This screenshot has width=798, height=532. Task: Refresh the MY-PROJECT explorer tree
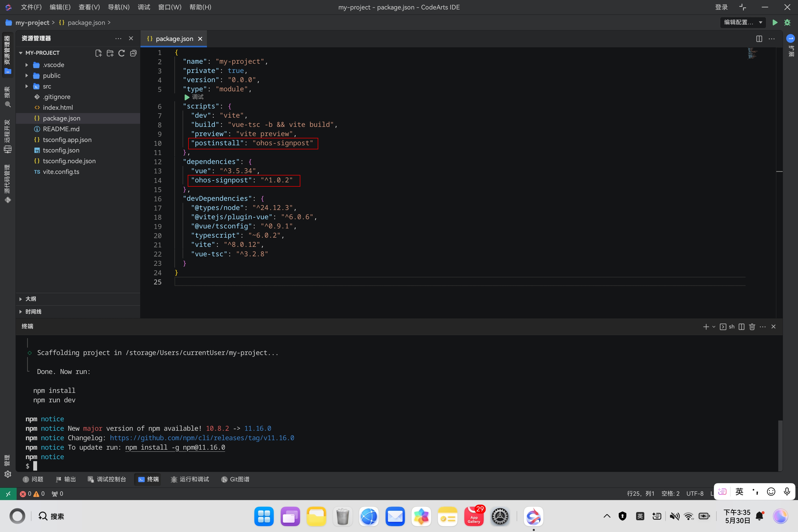(x=121, y=53)
